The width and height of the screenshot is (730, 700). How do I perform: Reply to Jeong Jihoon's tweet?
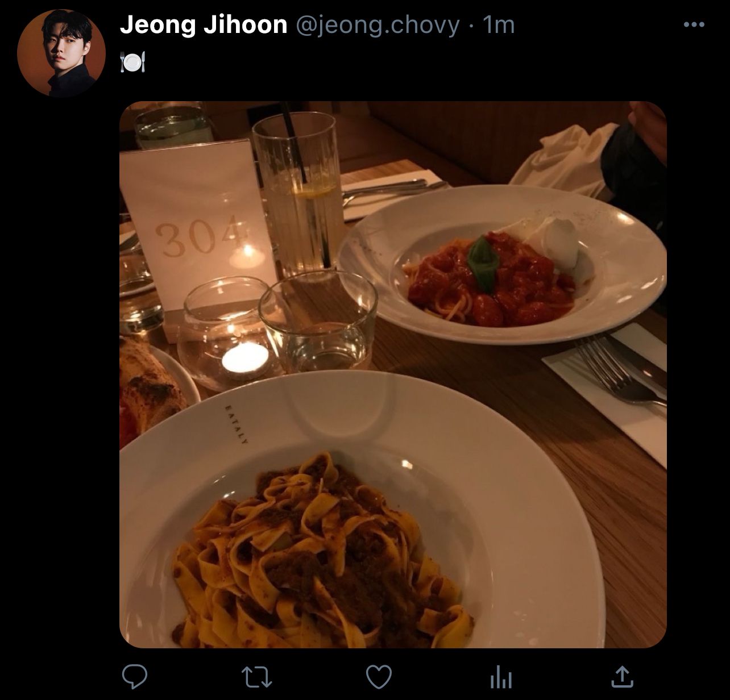point(135,677)
